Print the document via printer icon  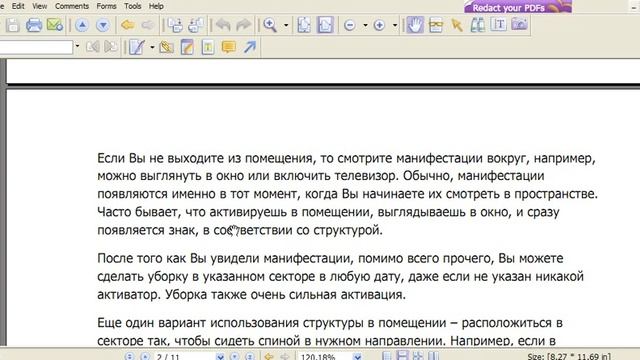tap(34, 25)
